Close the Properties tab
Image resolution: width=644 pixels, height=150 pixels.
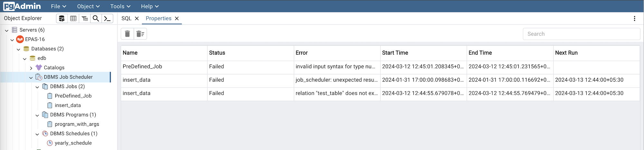click(177, 18)
